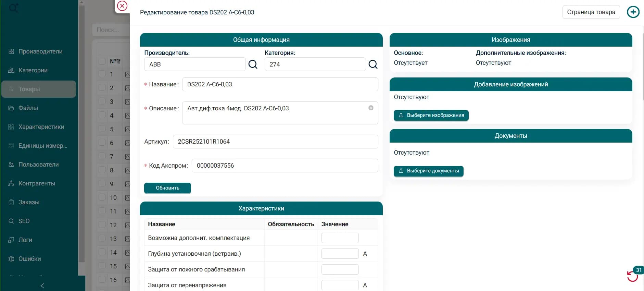
Task: Open Производители in the sidebar
Action: pos(40,51)
